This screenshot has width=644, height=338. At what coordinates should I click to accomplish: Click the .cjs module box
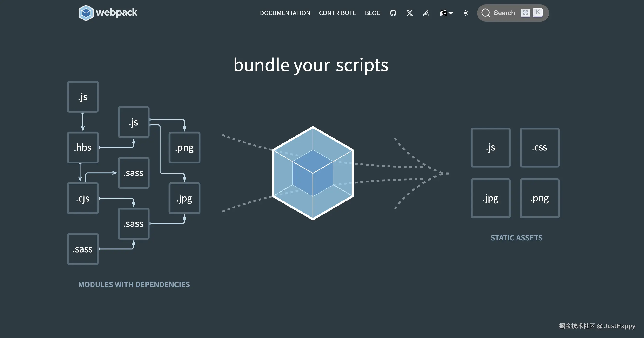tap(83, 198)
